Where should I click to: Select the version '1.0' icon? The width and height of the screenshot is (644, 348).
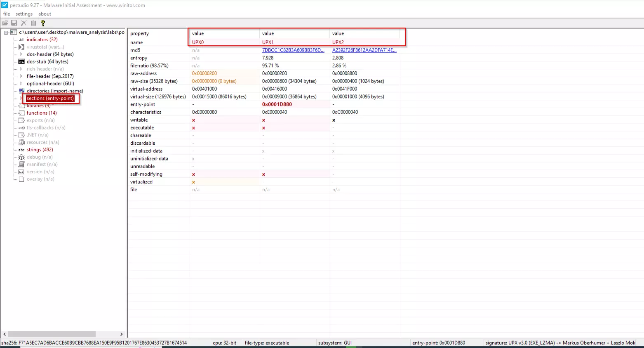pos(21,172)
